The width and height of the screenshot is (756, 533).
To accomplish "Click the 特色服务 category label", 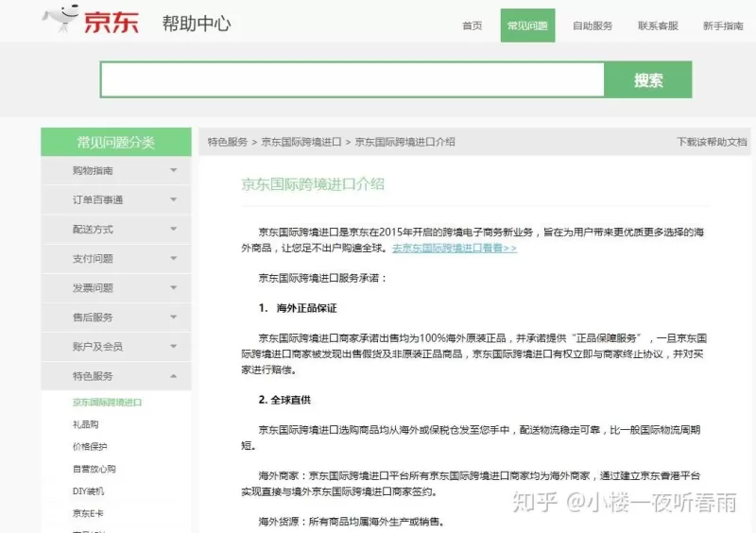I will coord(93,376).
